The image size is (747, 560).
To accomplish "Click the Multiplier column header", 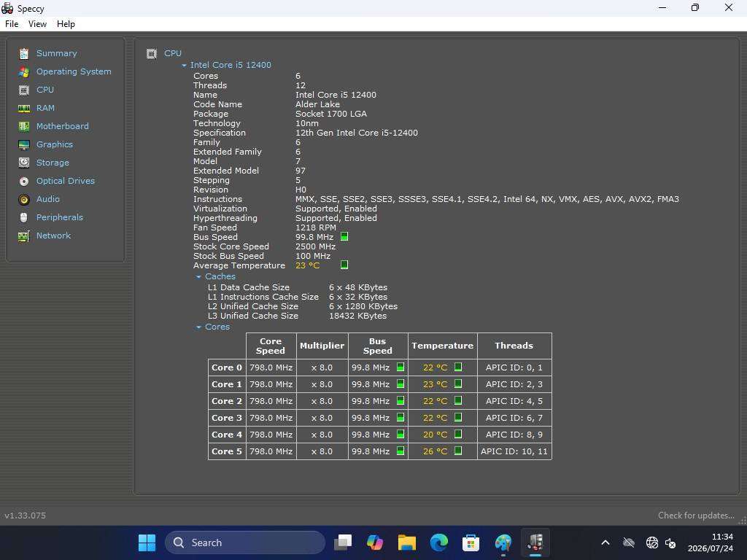I will (x=322, y=346).
